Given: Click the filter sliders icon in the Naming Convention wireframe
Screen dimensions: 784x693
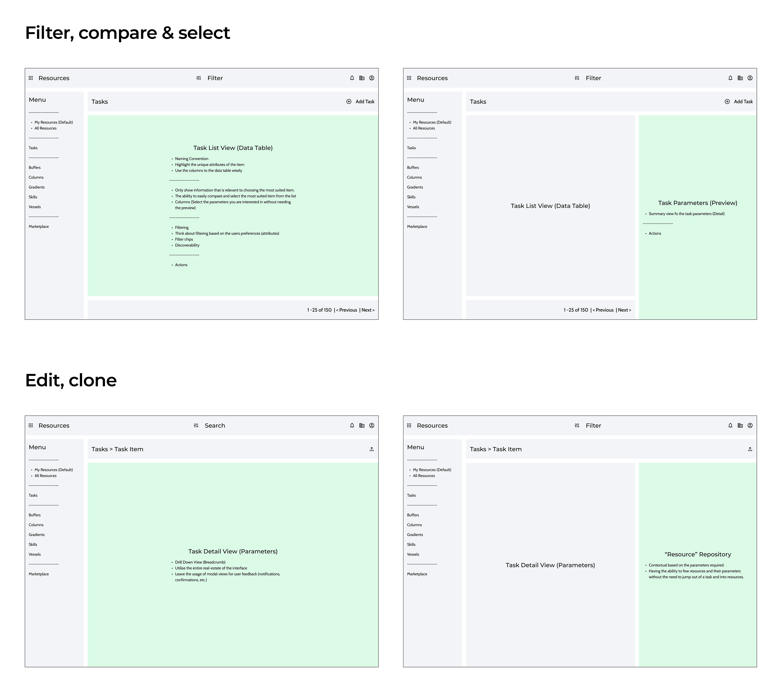Looking at the screenshot, I should pos(199,78).
